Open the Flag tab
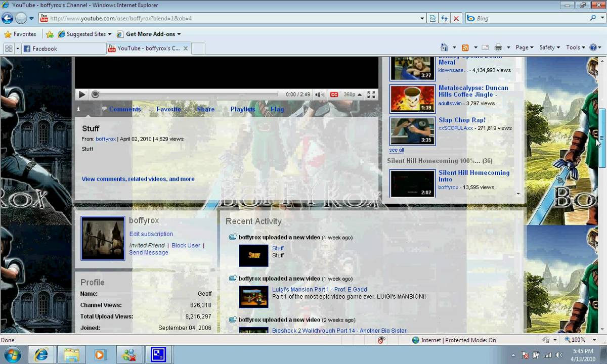 (277, 109)
